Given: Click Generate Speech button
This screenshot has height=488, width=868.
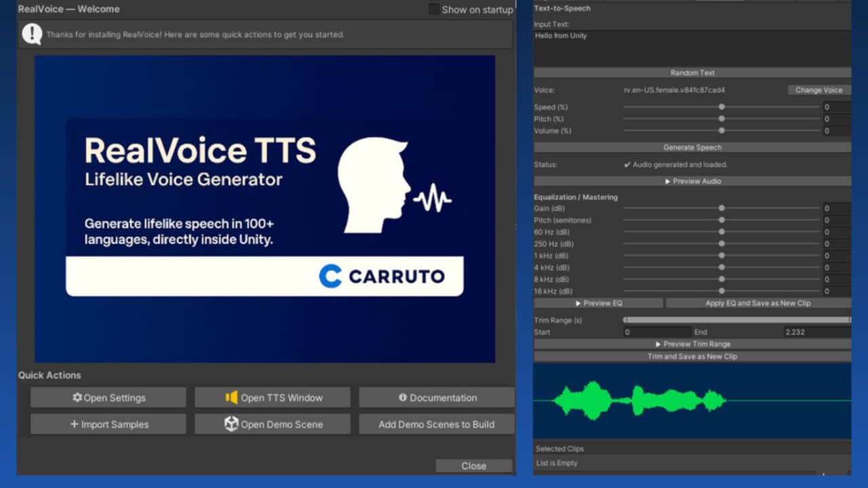Looking at the screenshot, I should click(692, 148).
